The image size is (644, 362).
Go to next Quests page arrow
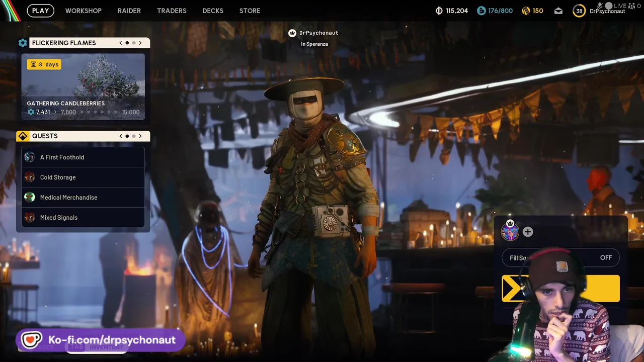point(140,136)
